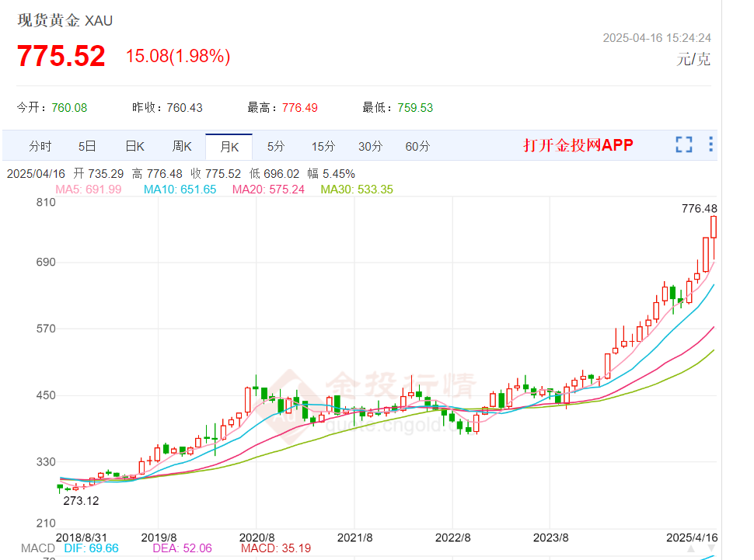Viewport: 754px width, 560px height.
Task: Click the 2020/8 date axis label
Action: pos(257,537)
